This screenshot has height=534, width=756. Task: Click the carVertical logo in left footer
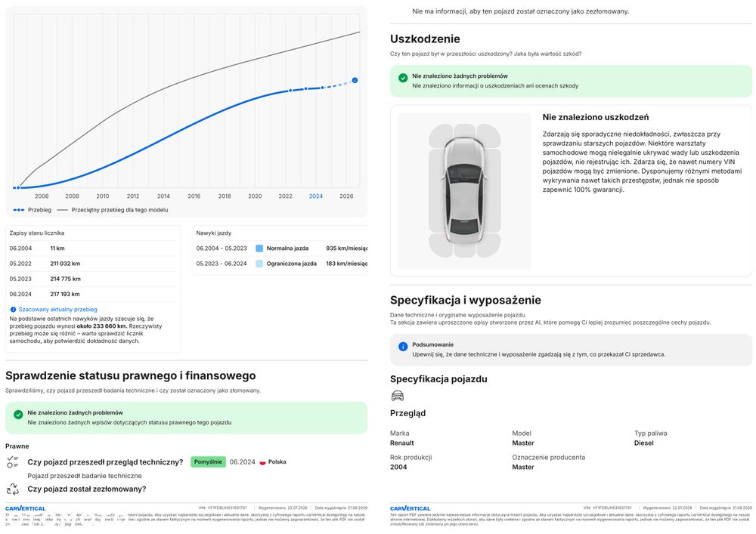(x=26, y=508)
